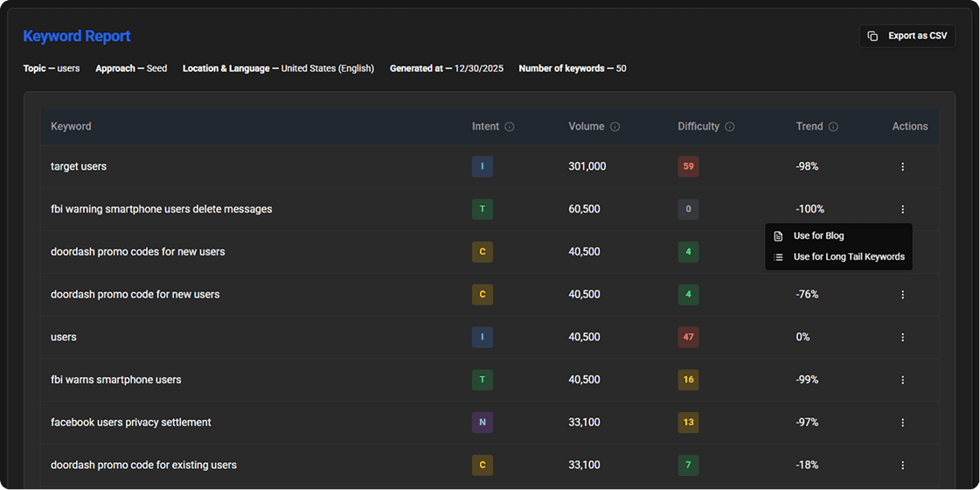Open the info icon next to Trend

(x=833, y=127)
